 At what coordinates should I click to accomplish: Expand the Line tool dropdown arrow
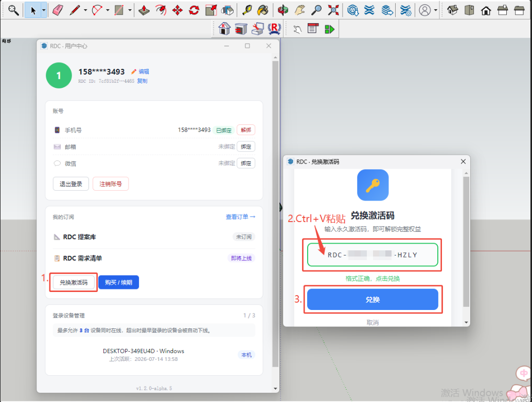tap(85, 10)
